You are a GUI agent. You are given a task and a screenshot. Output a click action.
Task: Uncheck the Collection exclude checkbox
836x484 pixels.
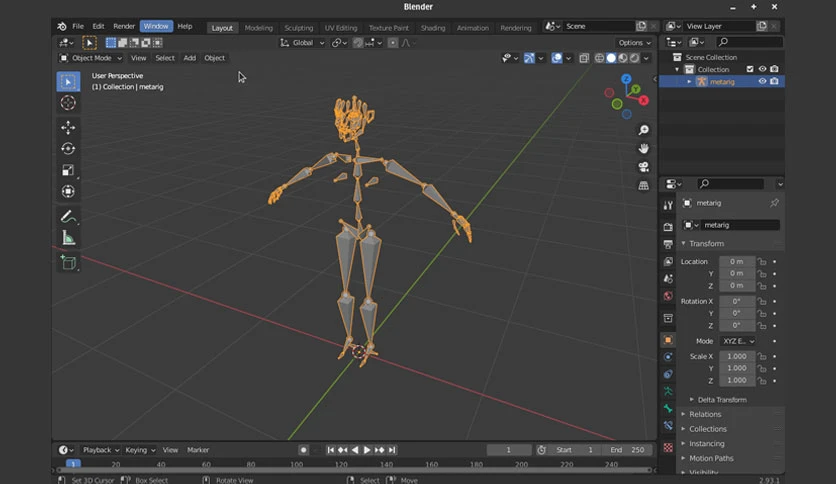point(750,69)
